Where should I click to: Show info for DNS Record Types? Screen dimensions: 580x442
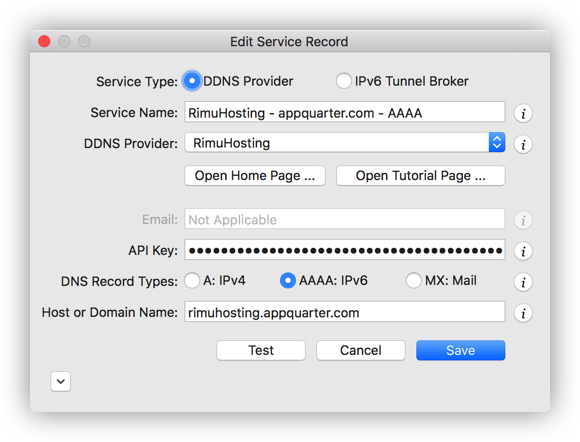(x=523, y=282)
